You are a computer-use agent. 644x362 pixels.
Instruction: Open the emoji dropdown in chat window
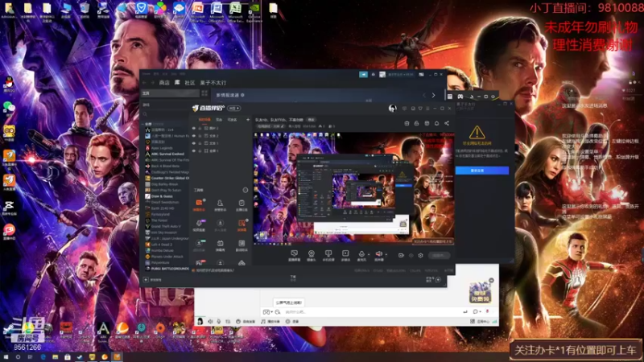pyautogui.click(x=267, y=312)
